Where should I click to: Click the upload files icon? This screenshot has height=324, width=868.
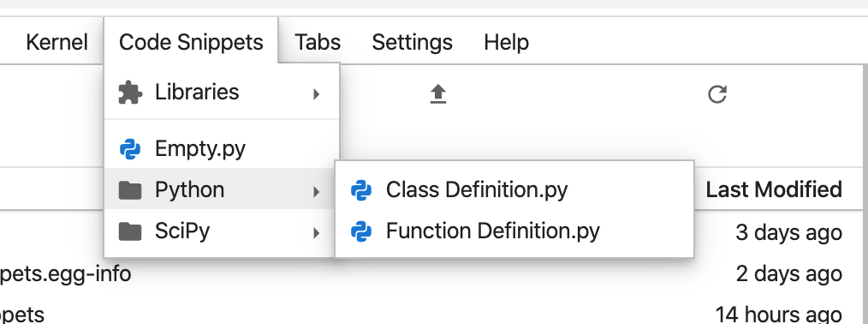point(438,94)
